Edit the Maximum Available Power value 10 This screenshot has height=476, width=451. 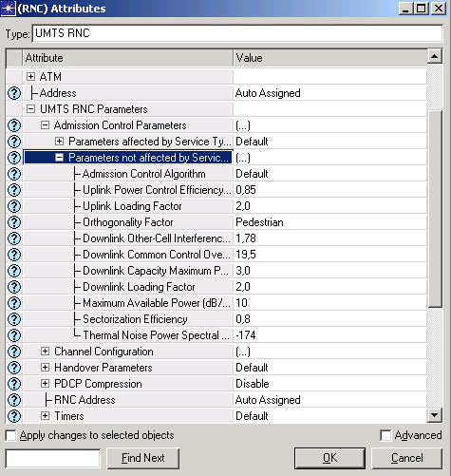[x=241, y=303]
